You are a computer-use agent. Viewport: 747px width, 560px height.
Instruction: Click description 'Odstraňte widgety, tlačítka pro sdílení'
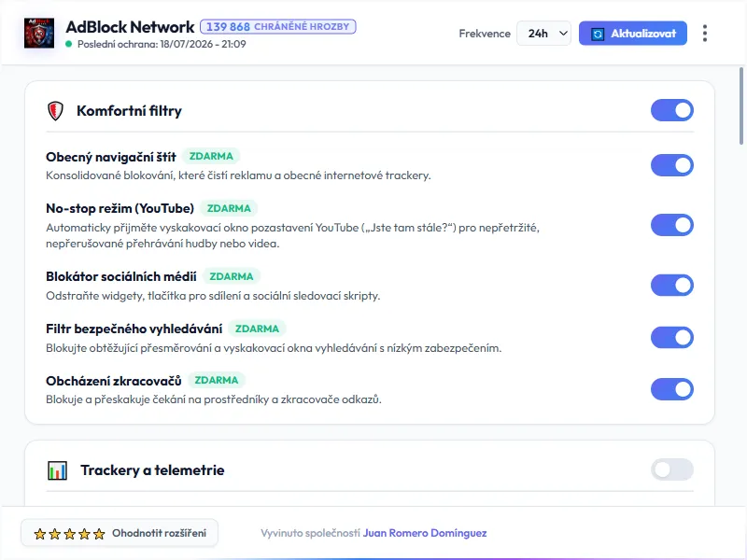[x=213, y=296]
